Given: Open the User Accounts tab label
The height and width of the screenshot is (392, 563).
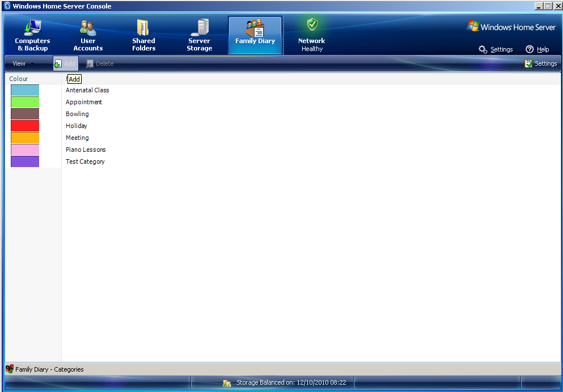Looking at the screenshot, I should (88, 45).
